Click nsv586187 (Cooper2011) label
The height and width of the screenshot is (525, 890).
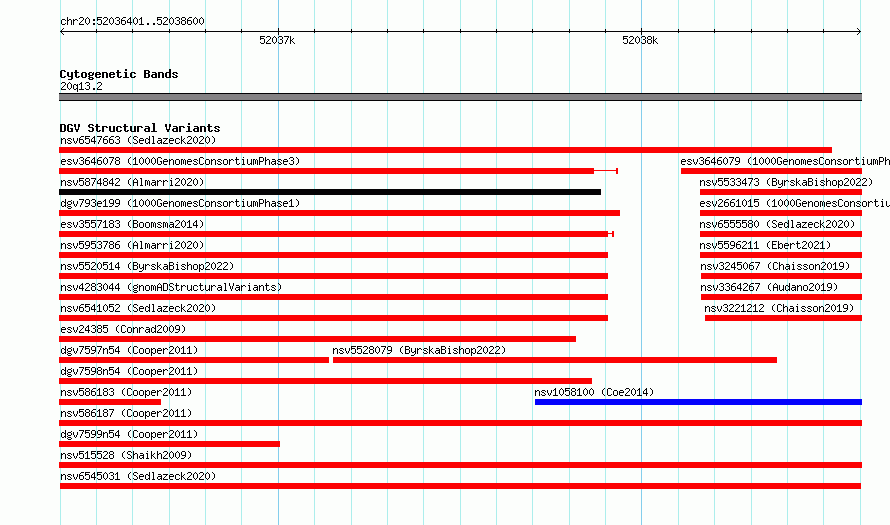tap(126, 413)
